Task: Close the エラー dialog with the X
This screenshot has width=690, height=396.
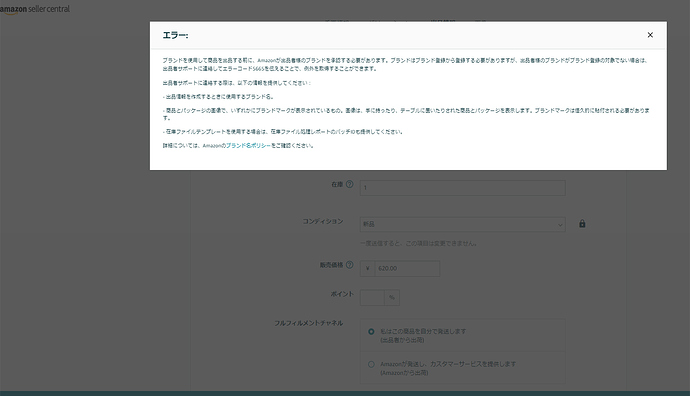Action: (x=650, y=35)
